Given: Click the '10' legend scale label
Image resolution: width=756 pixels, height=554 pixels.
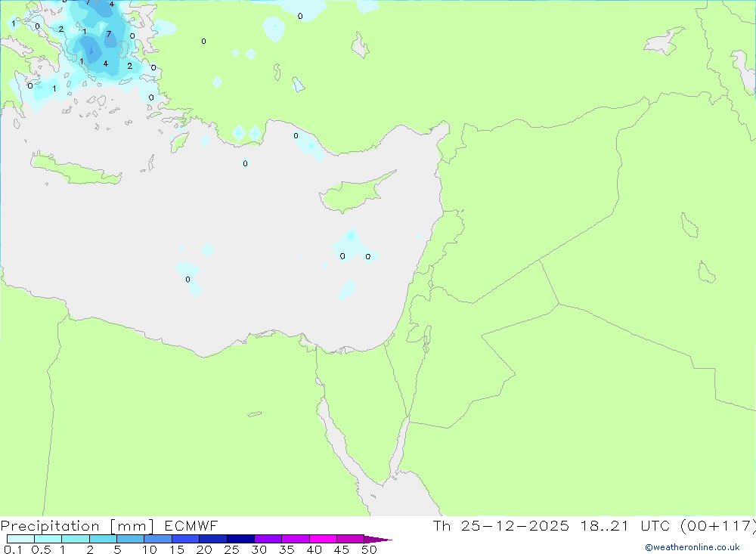Looking at the screenshot, I should tap(150, 549).
